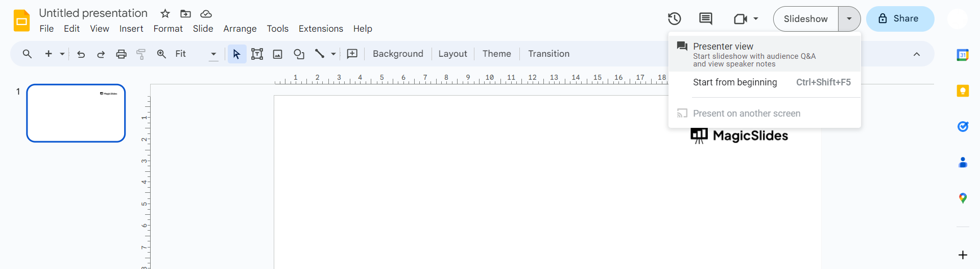Viewport: 980px width, 269px height.
Task: Select the text box tool
Action: 257,54
